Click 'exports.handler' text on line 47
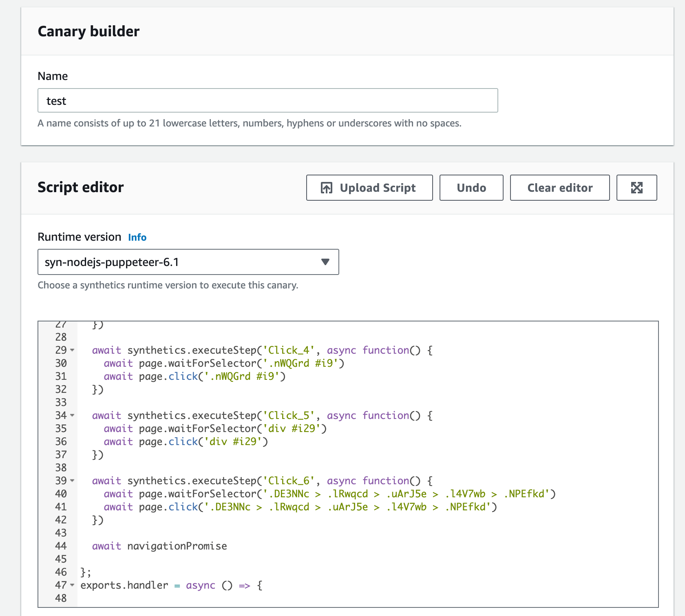This screenshot has height=616, width=685. [x=124, y=585]
